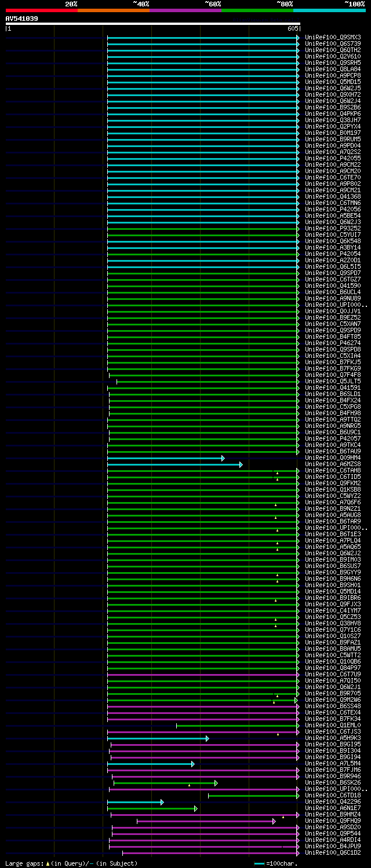This screenshot has width=371, height=868.
Task: Select the UniRef100_A2Z0D1 label
Action: tap(333, 261)
